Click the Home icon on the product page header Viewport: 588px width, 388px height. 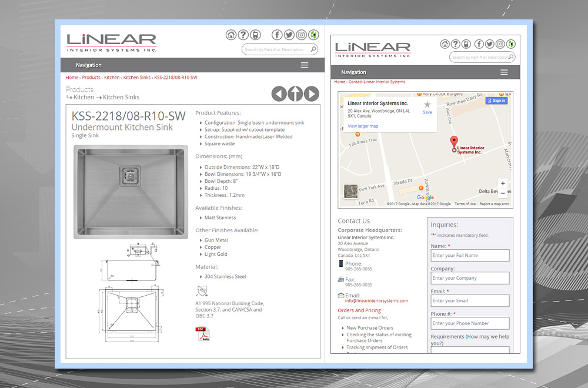pyautogui.click(x=231, y=35)
